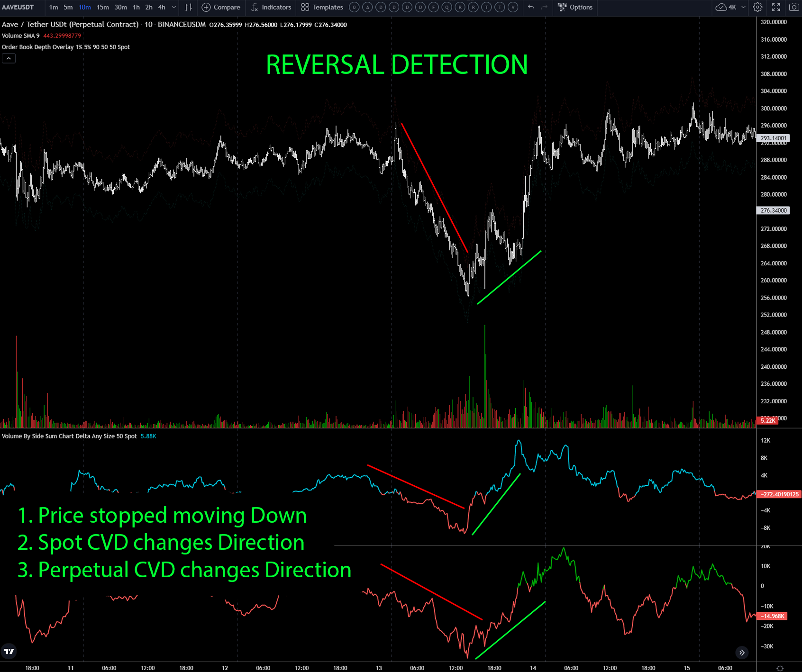This screenshot has width=802, height=672.
Task: Click the TradingView logo
Action: point(9,651)
